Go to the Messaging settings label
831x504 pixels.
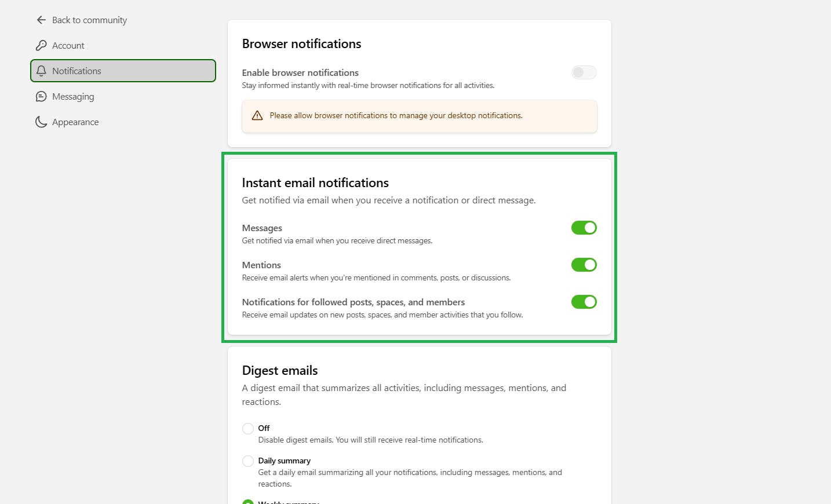point(73,97)
